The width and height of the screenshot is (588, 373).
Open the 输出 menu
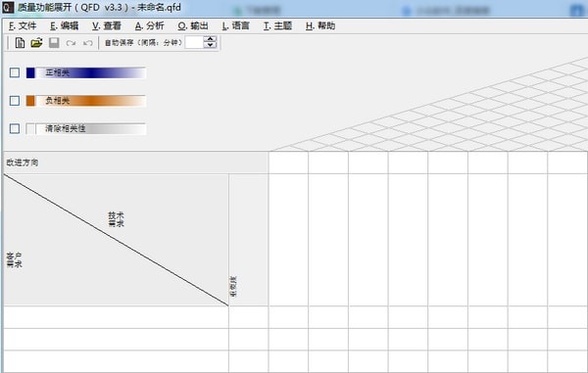[x=193, y=25]
